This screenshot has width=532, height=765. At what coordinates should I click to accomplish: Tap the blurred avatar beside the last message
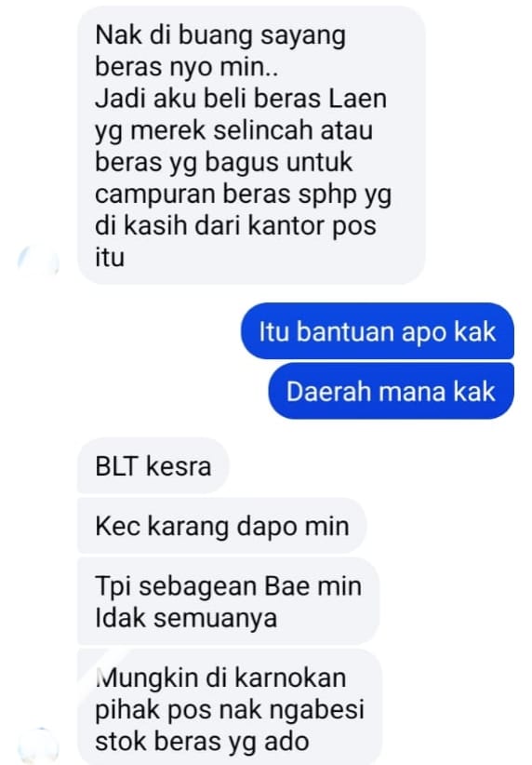[38, 745]
